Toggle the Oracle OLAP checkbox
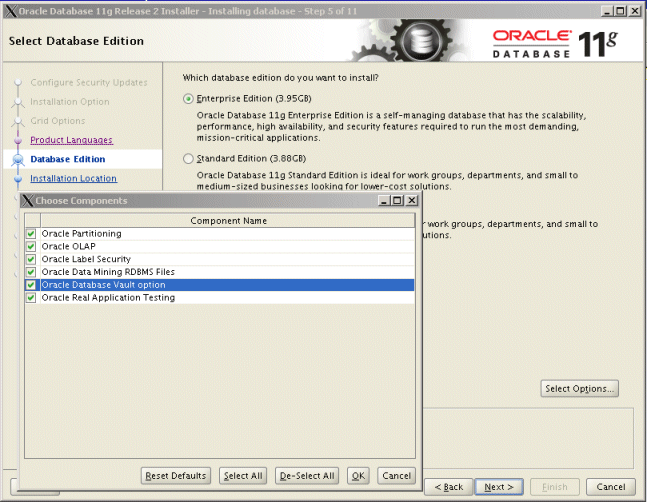This screenshot has width=647, height=502. coord(31,247)
